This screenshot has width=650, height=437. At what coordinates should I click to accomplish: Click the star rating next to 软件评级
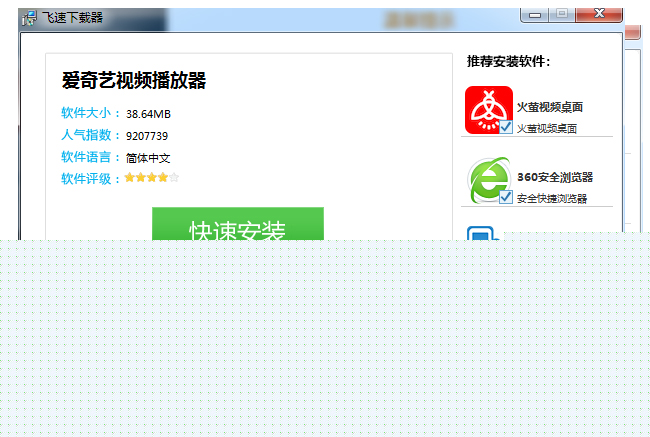151,177
